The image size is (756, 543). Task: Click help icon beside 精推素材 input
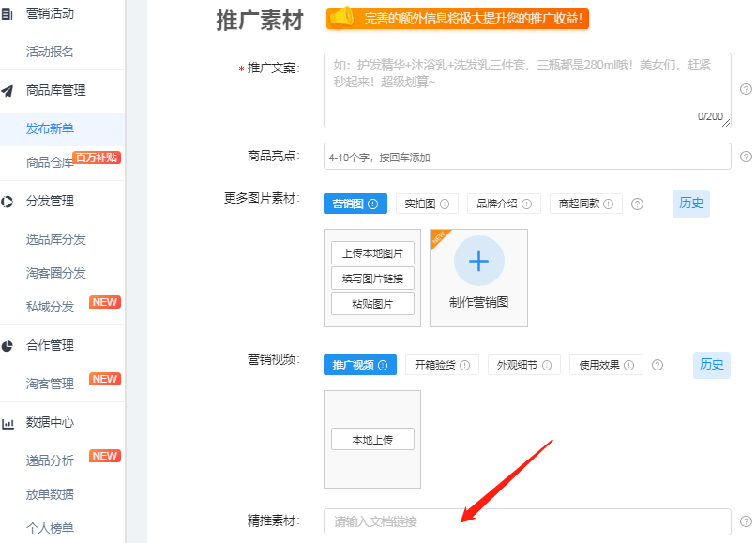(x=746, y=521)
